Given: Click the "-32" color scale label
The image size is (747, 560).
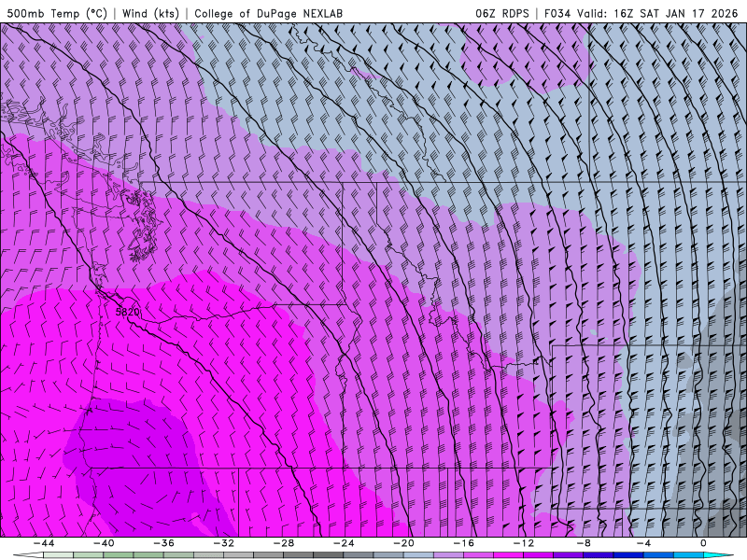Looking at the screenshot, I should 223,543.
